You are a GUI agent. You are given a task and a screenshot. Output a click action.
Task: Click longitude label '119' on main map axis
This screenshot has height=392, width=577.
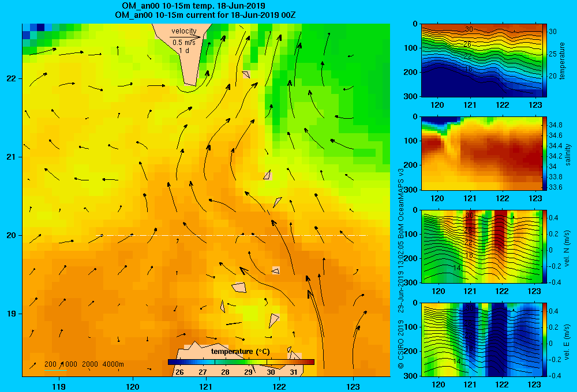[59, 386]
